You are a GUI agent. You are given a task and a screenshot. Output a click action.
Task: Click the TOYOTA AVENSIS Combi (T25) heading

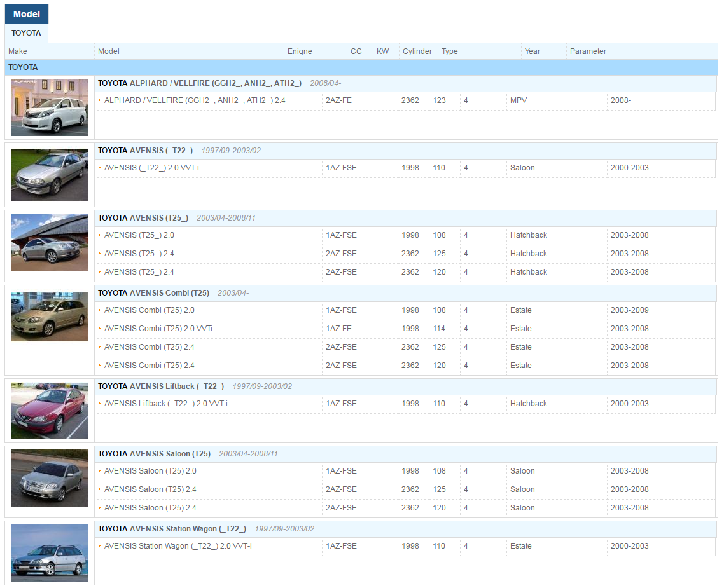click(153, 293)
